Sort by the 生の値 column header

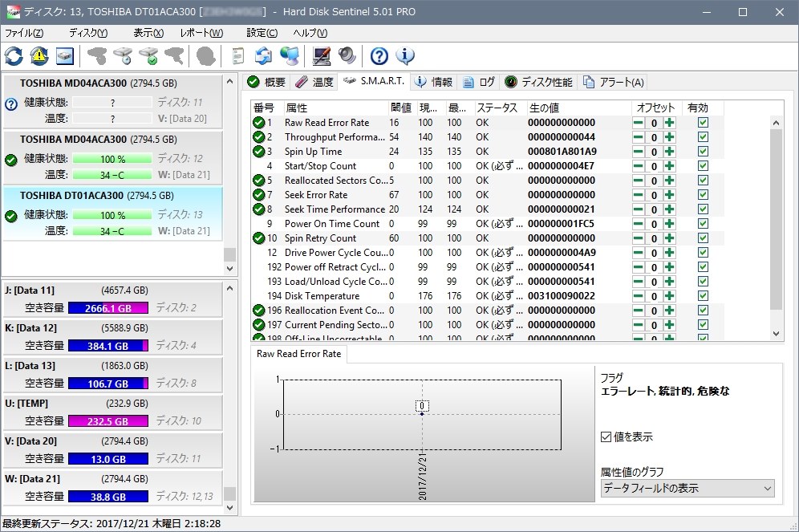(x=579, y=108)
